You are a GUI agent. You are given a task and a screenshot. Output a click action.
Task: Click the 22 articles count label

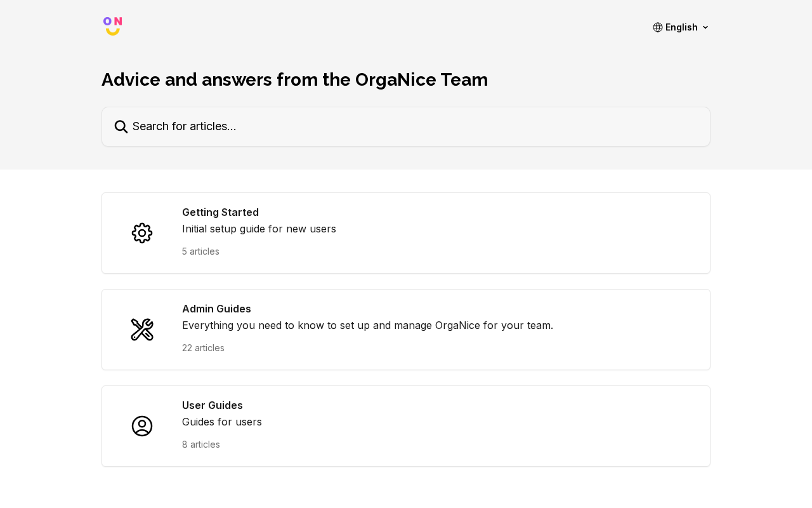point(203,348)
